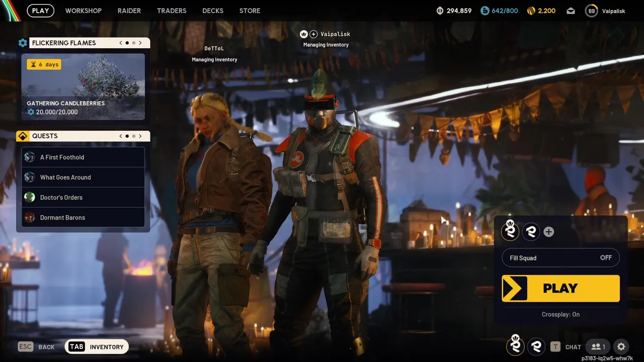The image size is (644, 362).
Task: Open the STORE tab
Action: click(250, 11)
